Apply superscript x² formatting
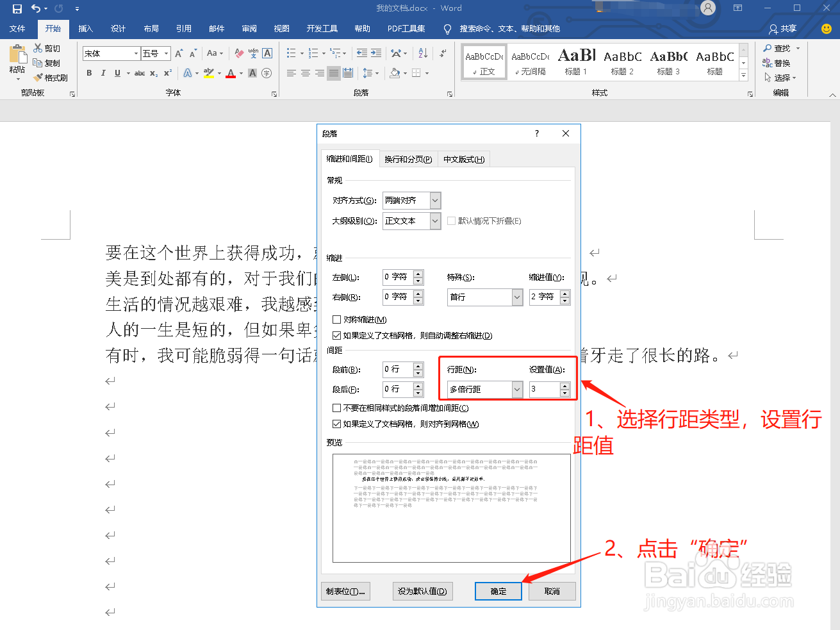 [168, 73]
